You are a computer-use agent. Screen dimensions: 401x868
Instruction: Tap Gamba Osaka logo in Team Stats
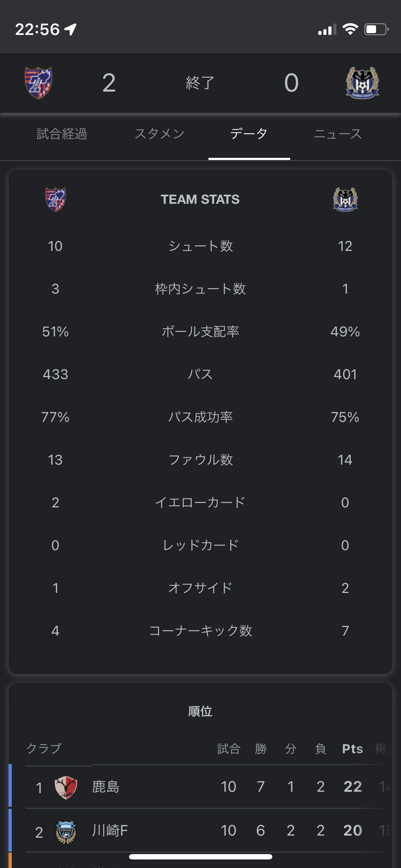point(345,199)
